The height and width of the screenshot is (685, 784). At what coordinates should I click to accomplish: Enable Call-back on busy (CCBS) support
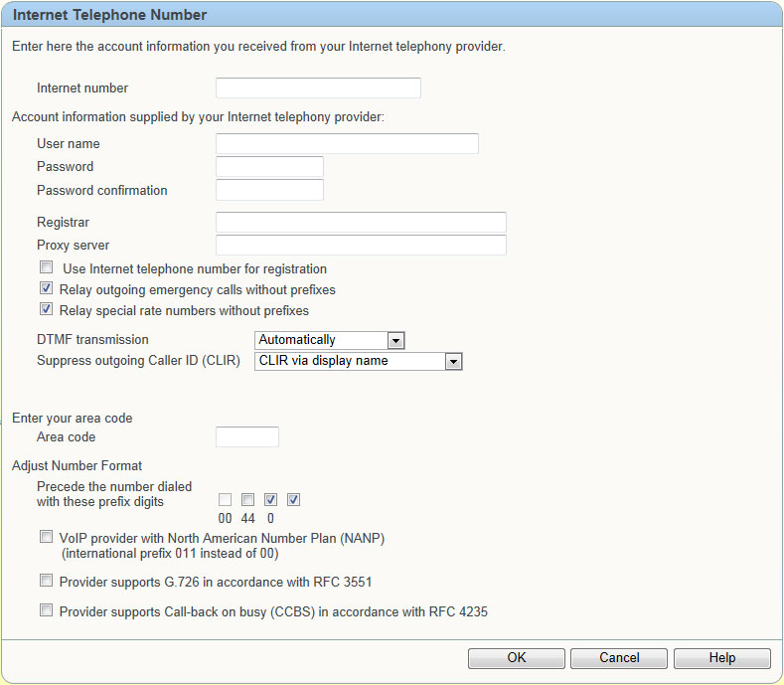pos(47,610)
